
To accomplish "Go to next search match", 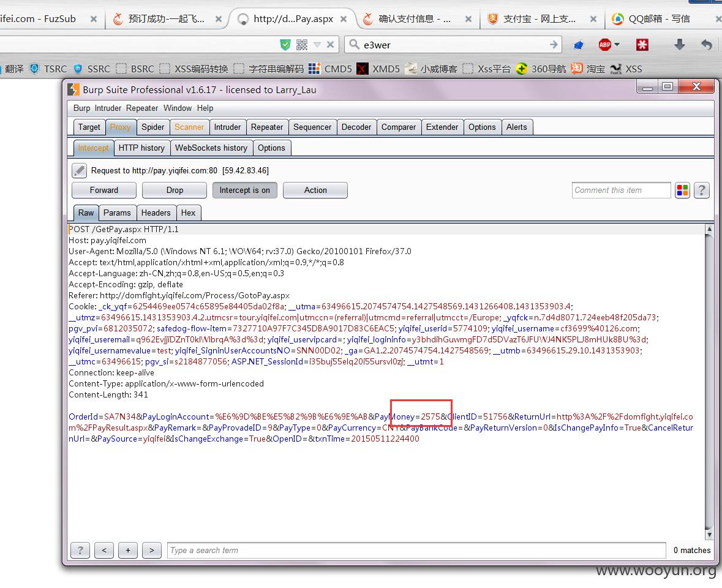I will [x=152, y=550].
